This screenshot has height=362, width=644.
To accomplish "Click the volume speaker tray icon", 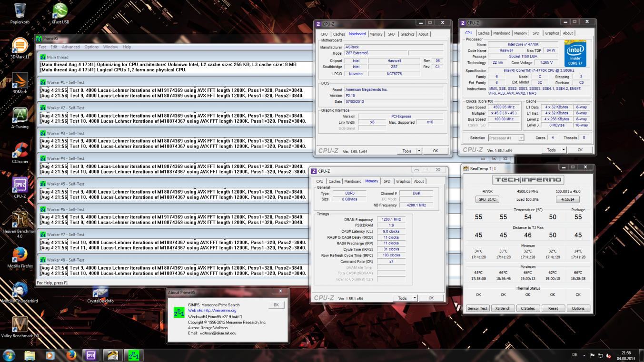I will 609,355.
